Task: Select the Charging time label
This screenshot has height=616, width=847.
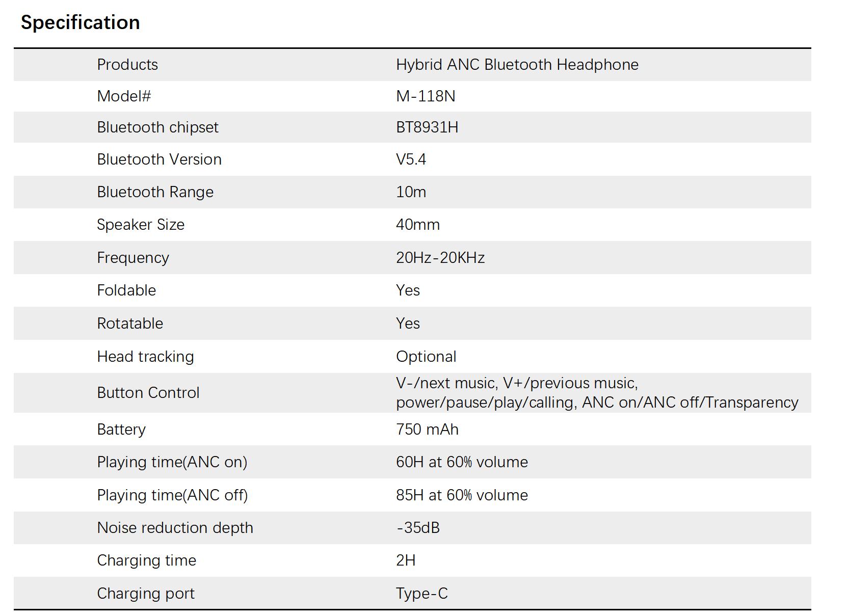Action: pyautogui.click(x=146, y=560)
